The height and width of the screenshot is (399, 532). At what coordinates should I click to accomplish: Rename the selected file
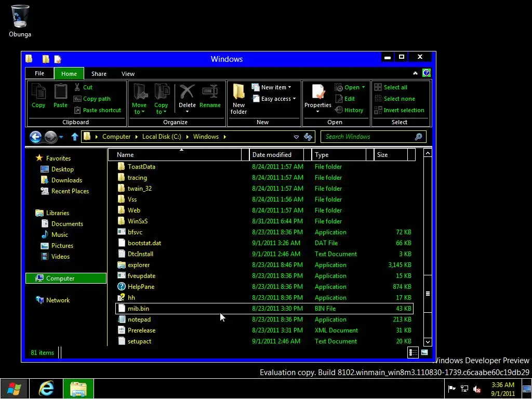pyautogui.click(x=210, y=96)
